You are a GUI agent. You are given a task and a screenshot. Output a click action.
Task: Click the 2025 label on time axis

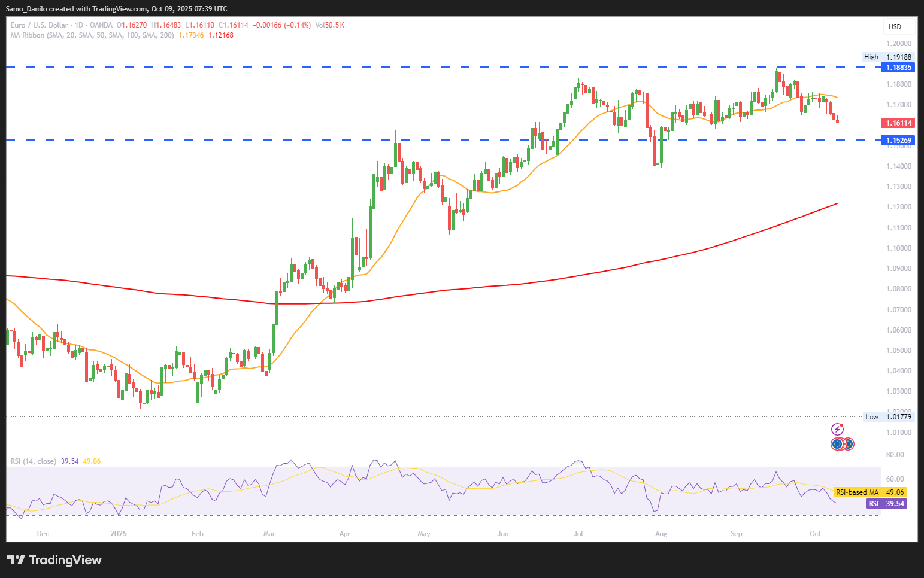point(119,534)
